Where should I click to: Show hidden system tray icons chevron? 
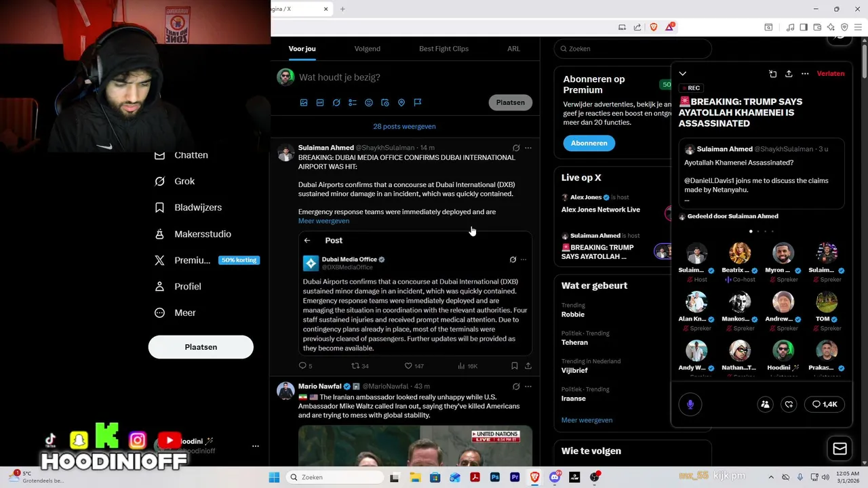pos(772,477)
